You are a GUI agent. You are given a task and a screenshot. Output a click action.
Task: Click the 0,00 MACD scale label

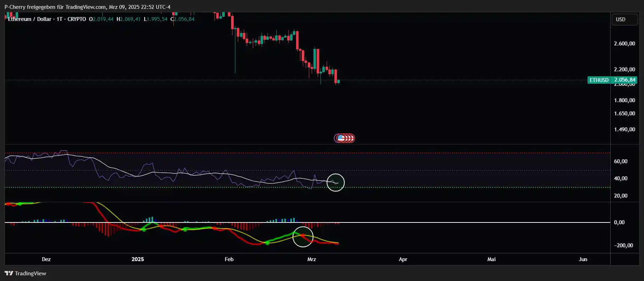pos(619,222)
